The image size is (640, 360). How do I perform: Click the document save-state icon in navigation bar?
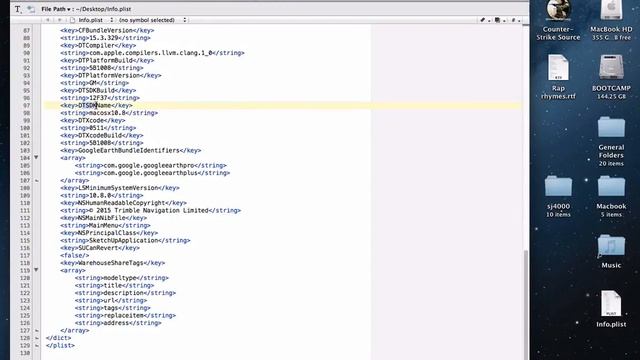click(x=499, y=20)
